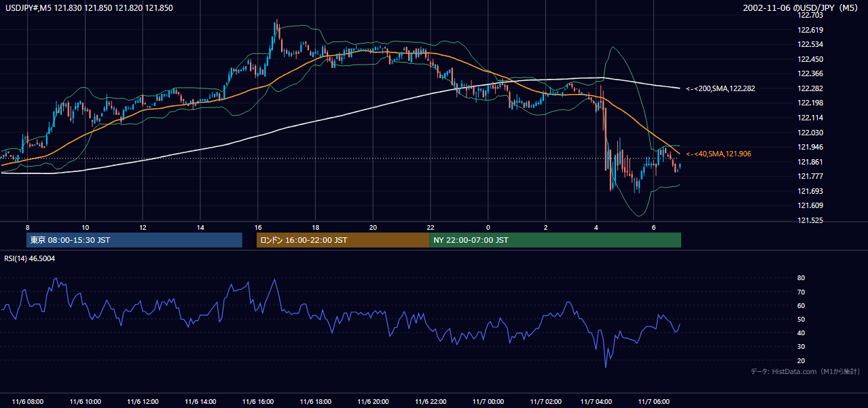868x408 pixels.
Task: Click hour label 6 under the price chart
Action: pos(653,227)
